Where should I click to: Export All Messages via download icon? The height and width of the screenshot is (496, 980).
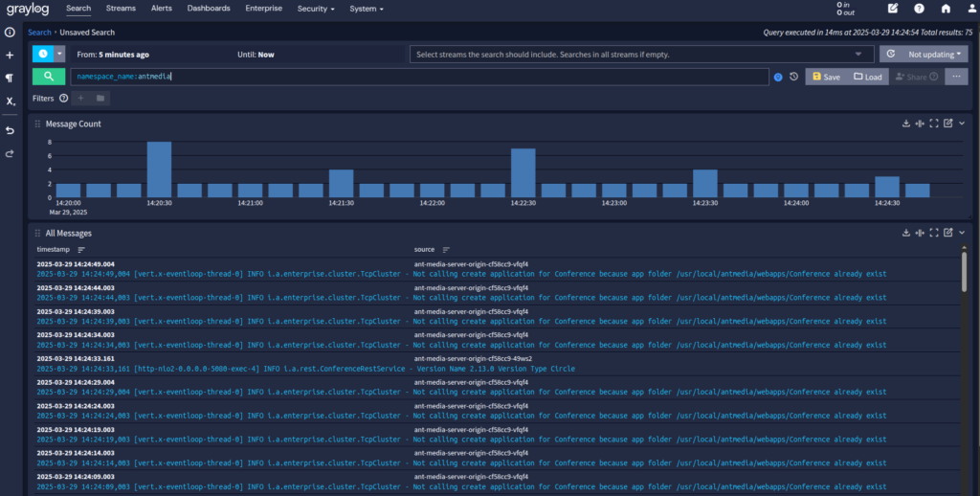[x=905, y=233]
